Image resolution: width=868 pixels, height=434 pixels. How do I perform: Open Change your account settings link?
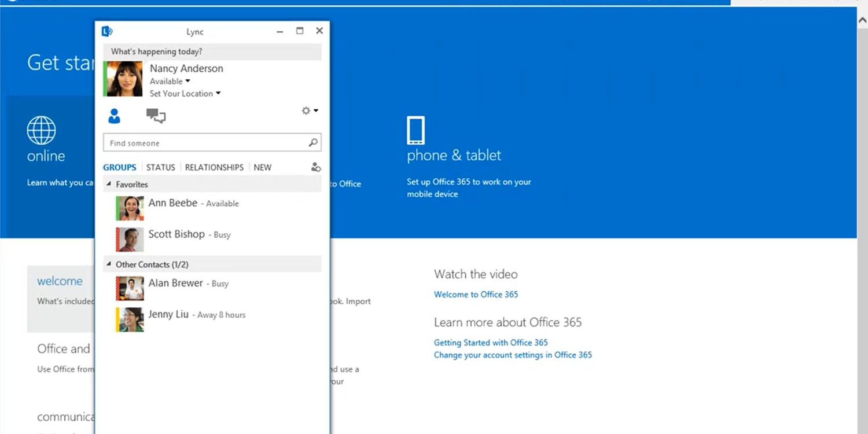[513, 355]
